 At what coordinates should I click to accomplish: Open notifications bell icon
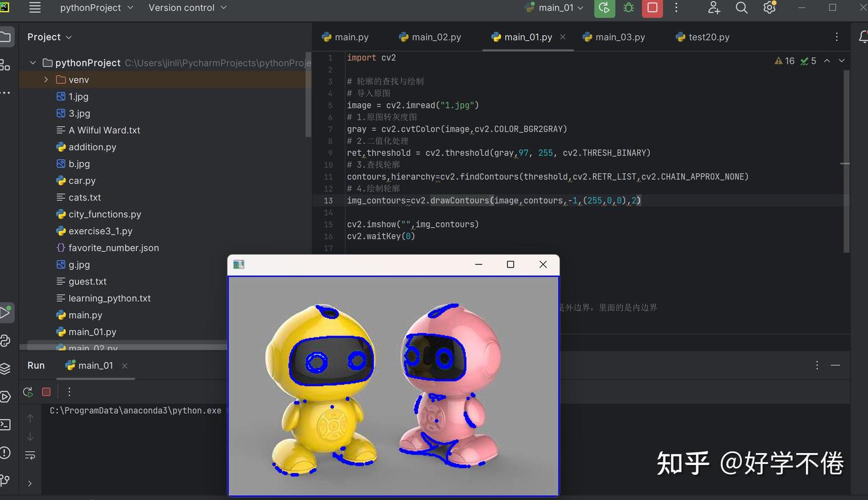coord(863,37)
